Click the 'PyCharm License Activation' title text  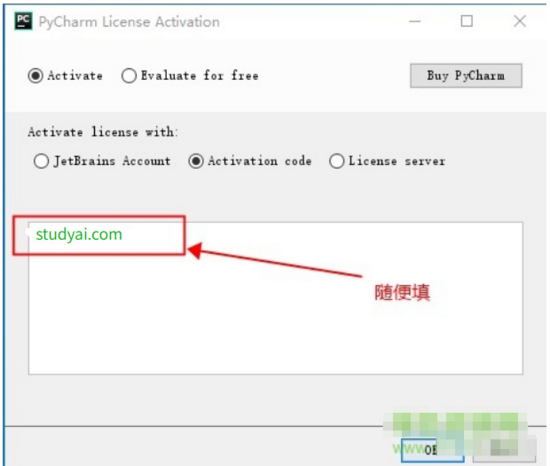pos(129,22)
